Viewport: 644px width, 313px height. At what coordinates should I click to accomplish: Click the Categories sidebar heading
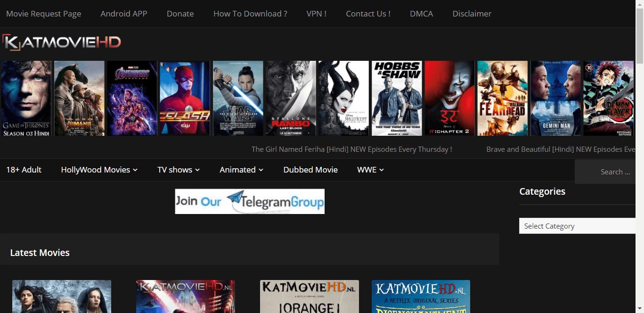(542, 191)
